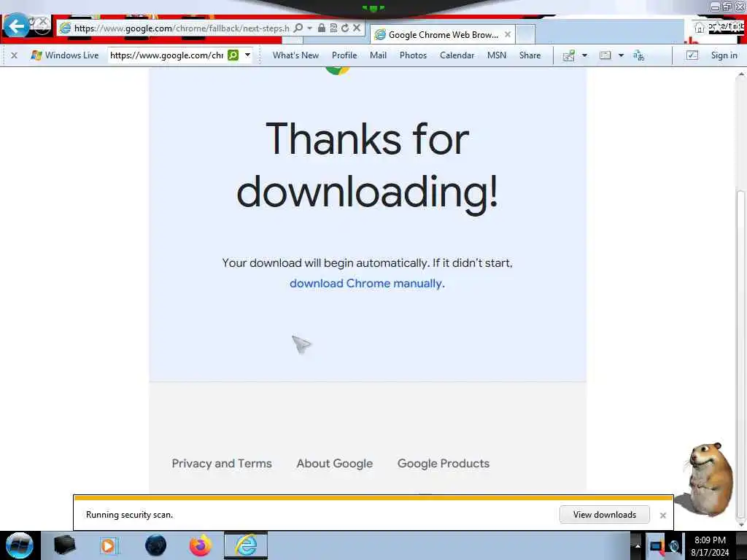Open Calendar in Windows Live toolbar
The height and width of the screenshot is (560, 747).
point(457,55)
